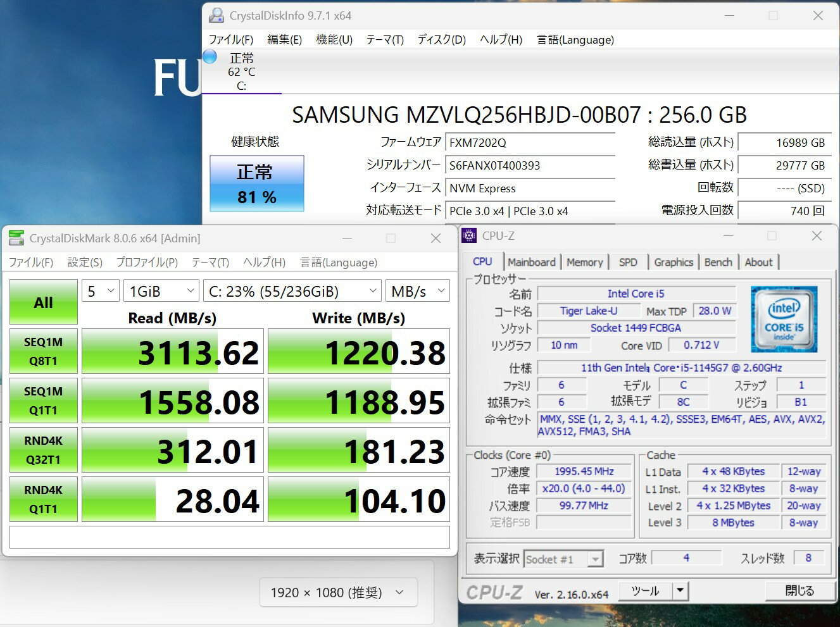
Task: Run the SEQ1M Q8T1 benchmark test
Action: [43, 352]
